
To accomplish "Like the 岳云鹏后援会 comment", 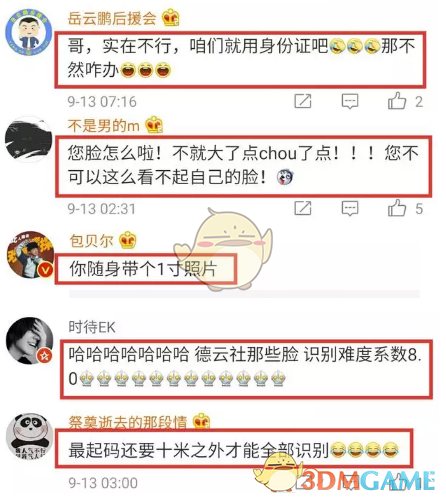I will click(397, 100).
